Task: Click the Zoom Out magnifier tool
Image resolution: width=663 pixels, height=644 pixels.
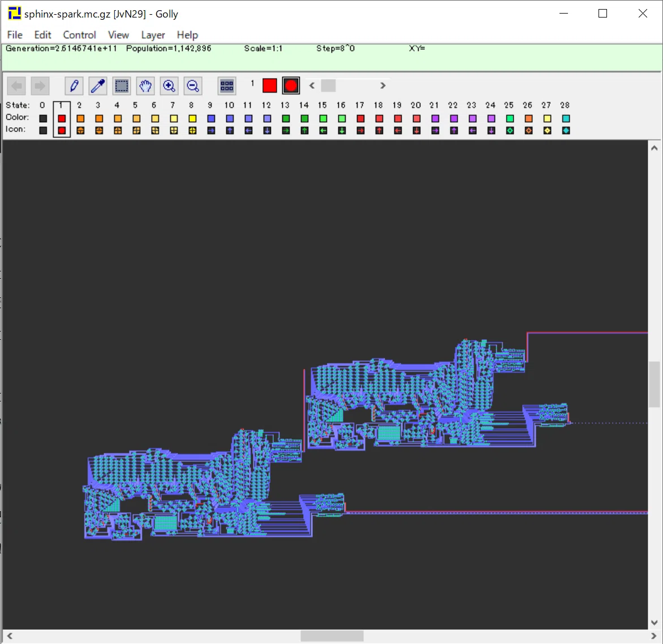Action: pyautogui.click(x=192, y=86)
